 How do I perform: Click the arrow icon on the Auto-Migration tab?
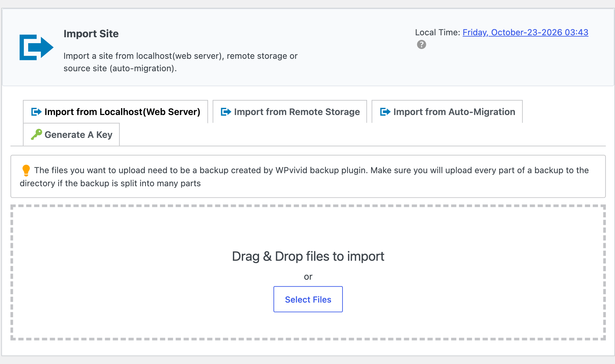(385, 112)
